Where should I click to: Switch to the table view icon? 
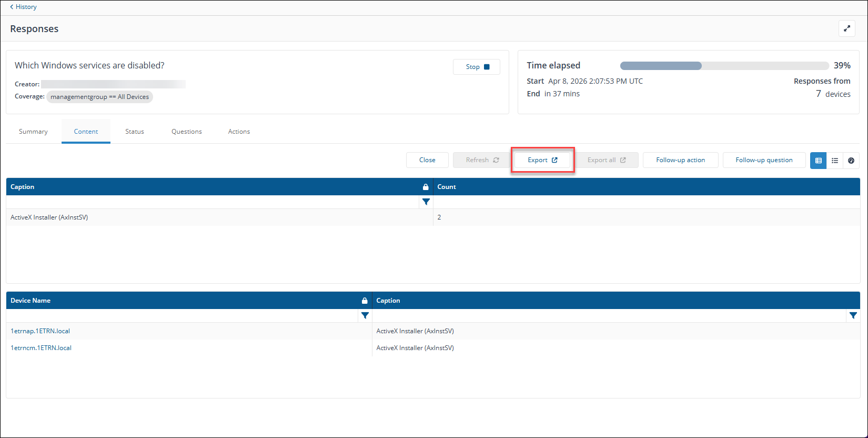[x=819, y=161]
